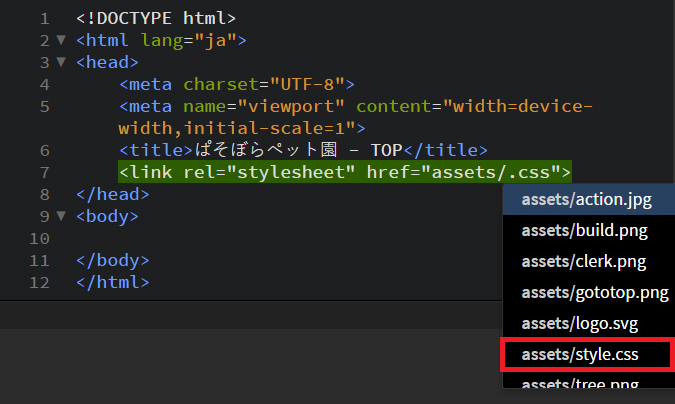675x404 pixels.
Task: Click the closing html tag
Action: click(112, 282)
